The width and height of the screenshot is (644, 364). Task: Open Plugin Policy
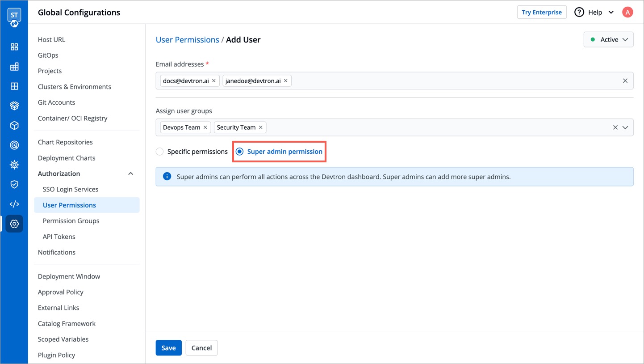pos(56,355)
